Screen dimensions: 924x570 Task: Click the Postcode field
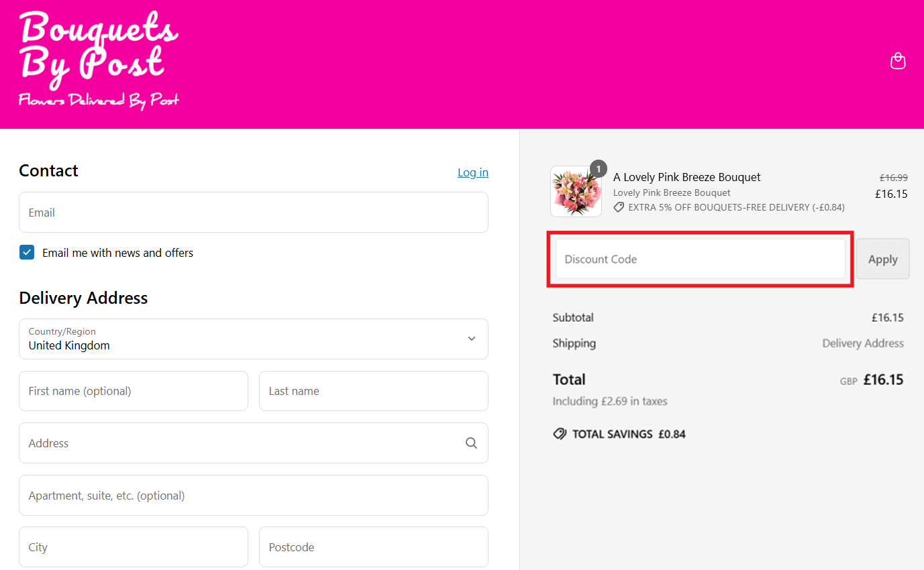(374, 547)
